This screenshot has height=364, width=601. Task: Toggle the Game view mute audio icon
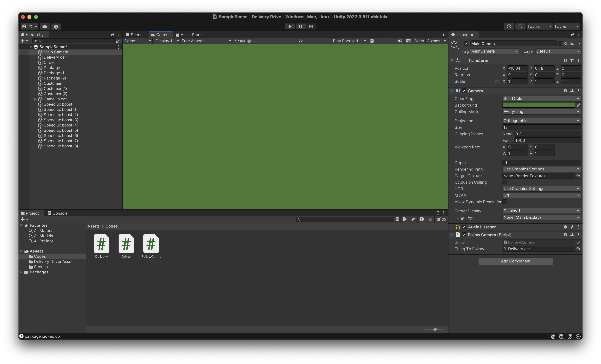pyautogui.click(x=400, y=41)
